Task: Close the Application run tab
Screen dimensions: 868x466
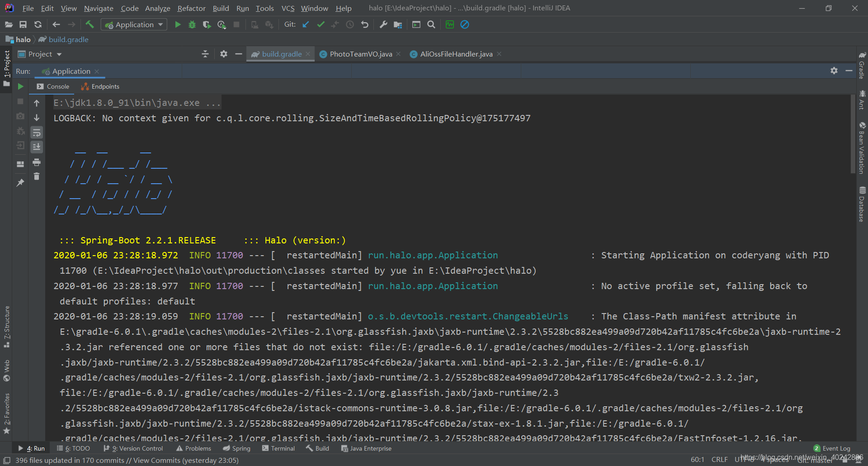Action: point(97,71)
